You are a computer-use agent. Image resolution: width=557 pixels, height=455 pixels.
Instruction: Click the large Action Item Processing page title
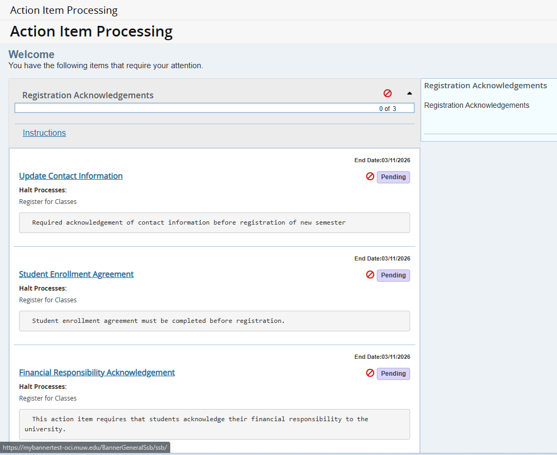click(91, 32)
